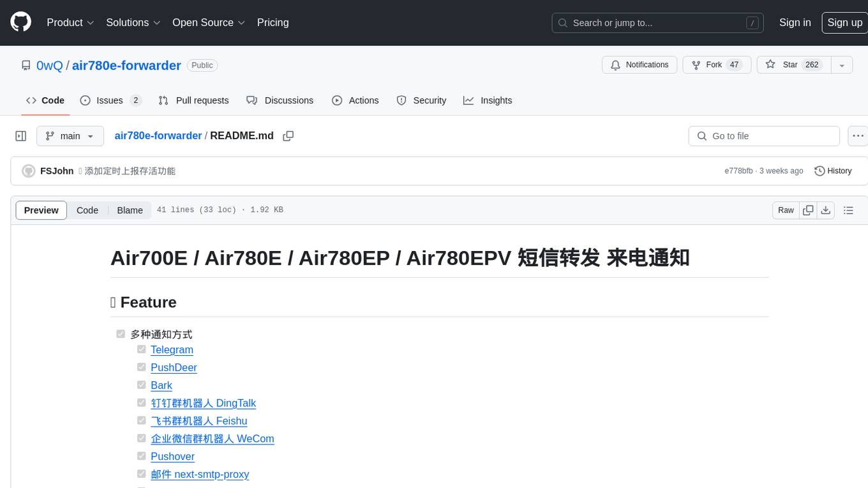Toggle the Telegram checkbox

[142, 349]
